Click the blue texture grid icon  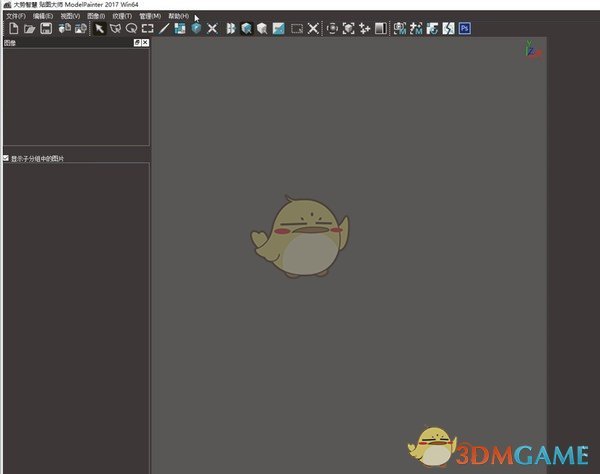coord(180,29)
